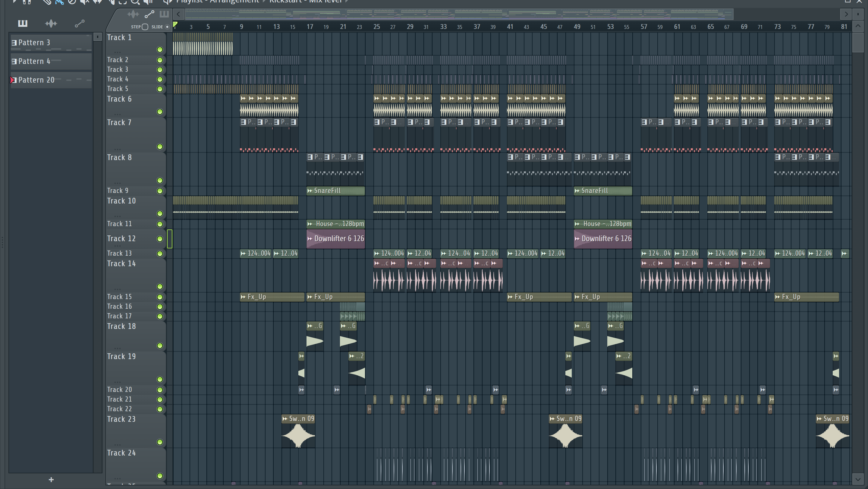Select Pattern 4 in picker
Viewport: 868px width, 489px height.
click(51, 61)
